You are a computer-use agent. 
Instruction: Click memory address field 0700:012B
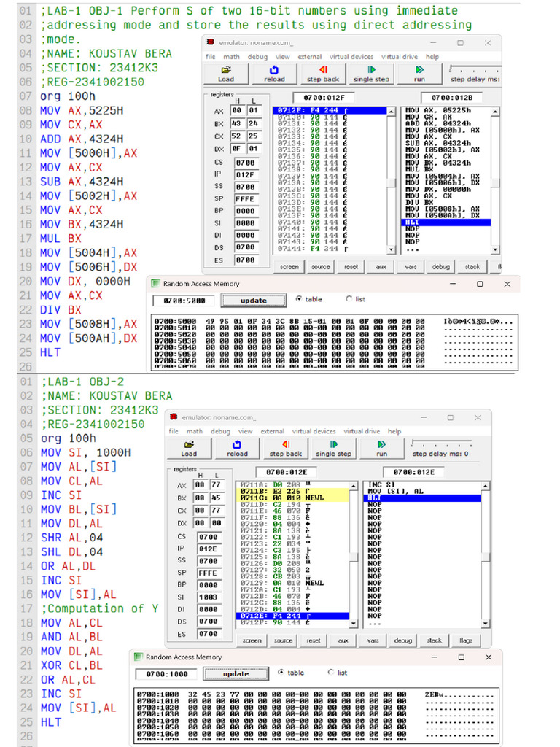coord(452,98)
